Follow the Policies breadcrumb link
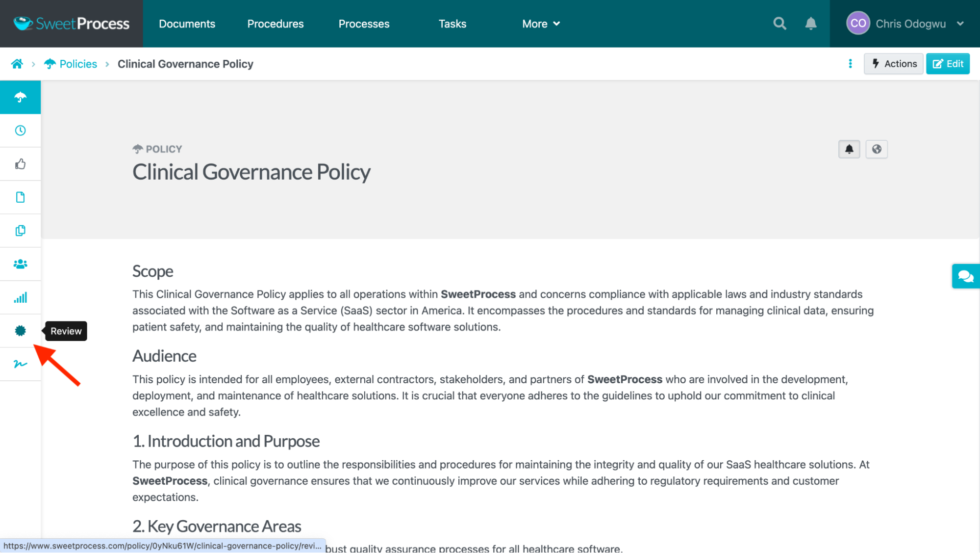Image resolution: width=980 pixels, height=553 pixels. tap(78, 64)
